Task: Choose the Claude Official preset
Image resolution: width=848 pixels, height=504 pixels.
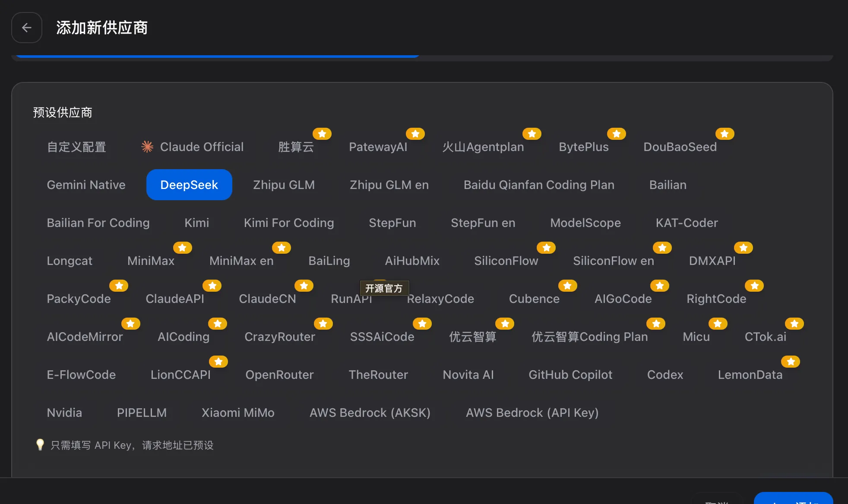Action: (193, 147)
